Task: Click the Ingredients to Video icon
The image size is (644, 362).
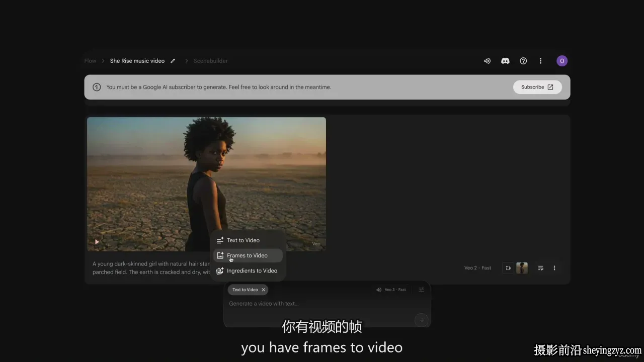Action: (x=220, y=270)
